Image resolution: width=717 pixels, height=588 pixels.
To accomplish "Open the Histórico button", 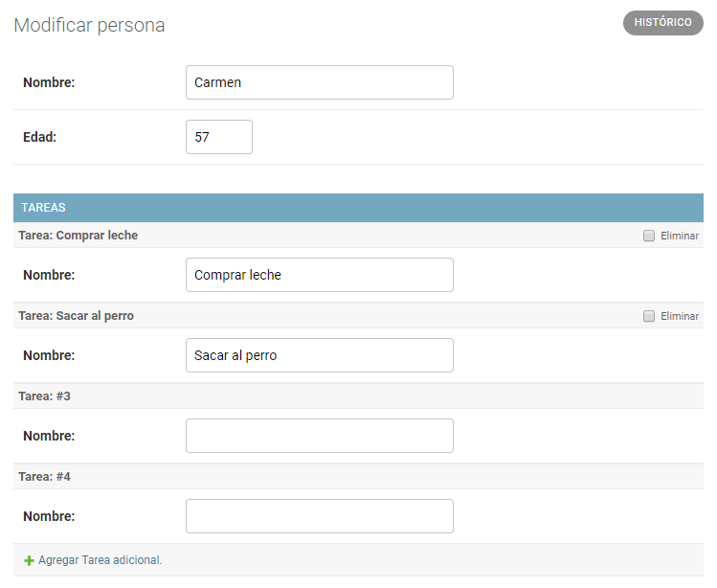I will pyautogui.click(x=662, y=22).
